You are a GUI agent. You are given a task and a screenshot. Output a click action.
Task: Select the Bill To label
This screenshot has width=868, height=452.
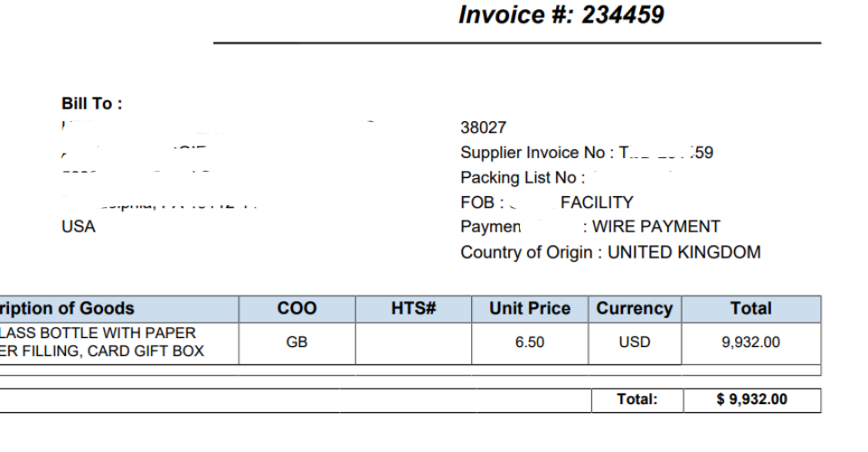[92, 103]
